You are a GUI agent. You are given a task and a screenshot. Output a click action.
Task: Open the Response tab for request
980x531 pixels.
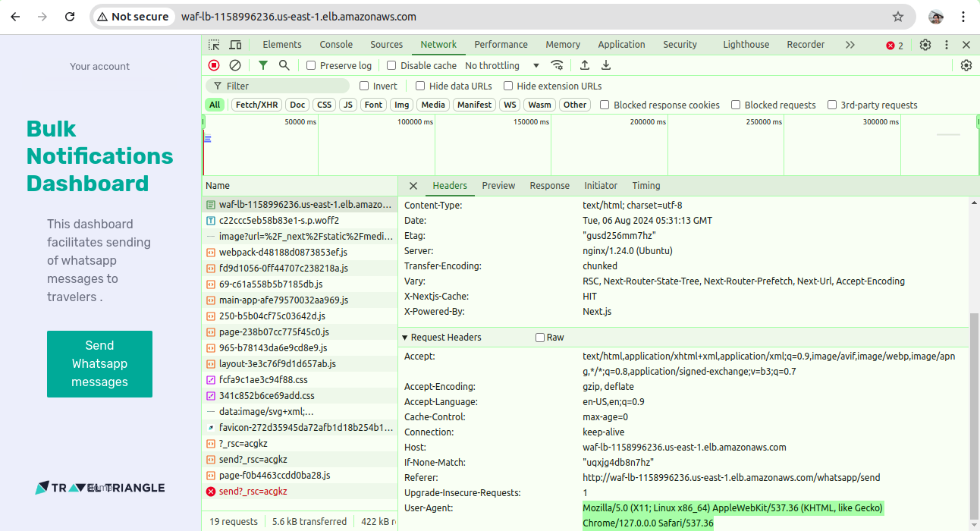tap(549, 186)
